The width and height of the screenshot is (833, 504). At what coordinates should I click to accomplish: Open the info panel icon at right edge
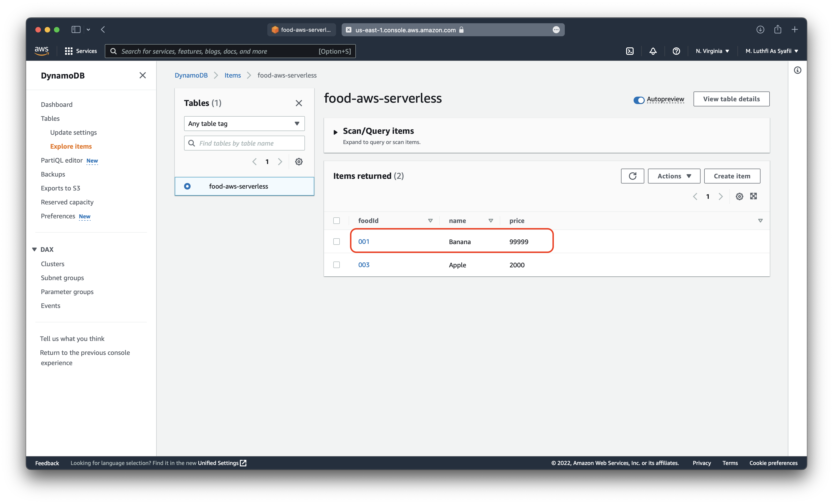[797, 70]
